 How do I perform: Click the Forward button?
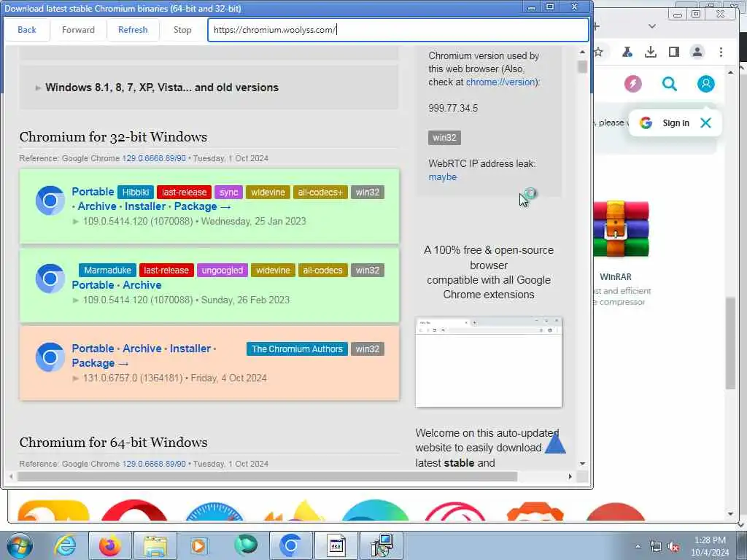tap(78, 29)
